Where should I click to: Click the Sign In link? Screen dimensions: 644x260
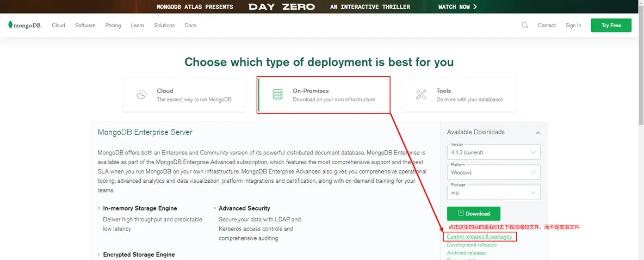(x=573, y=25)
